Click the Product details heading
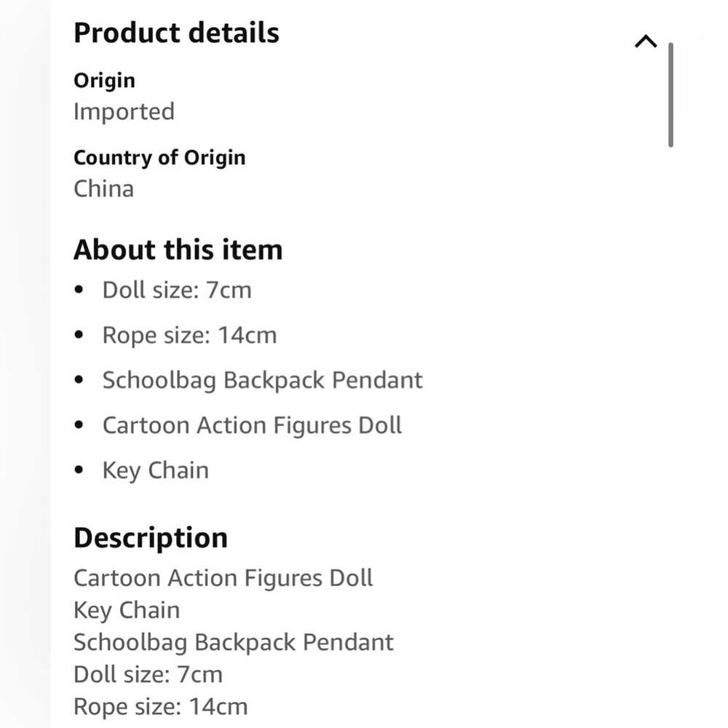 176,33
